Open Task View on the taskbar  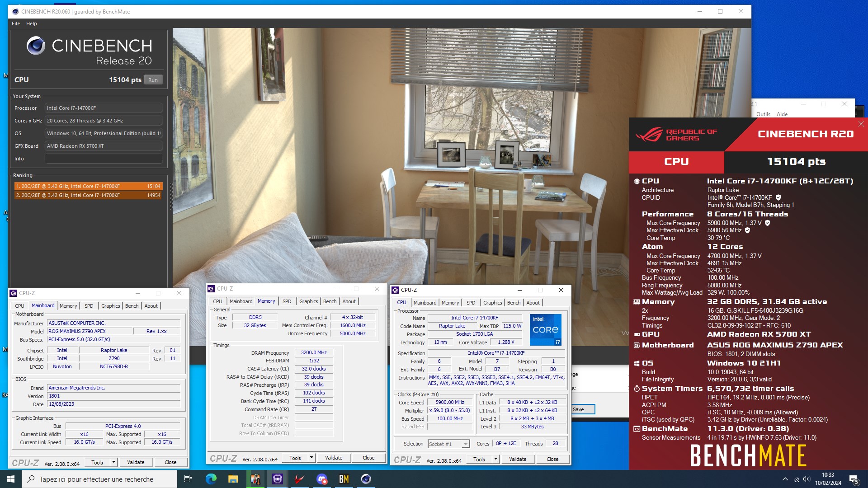tap(188, 479)
